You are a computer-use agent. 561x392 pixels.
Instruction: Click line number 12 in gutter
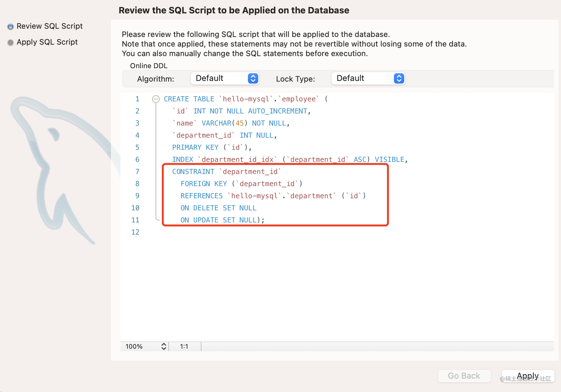point(135,232)
